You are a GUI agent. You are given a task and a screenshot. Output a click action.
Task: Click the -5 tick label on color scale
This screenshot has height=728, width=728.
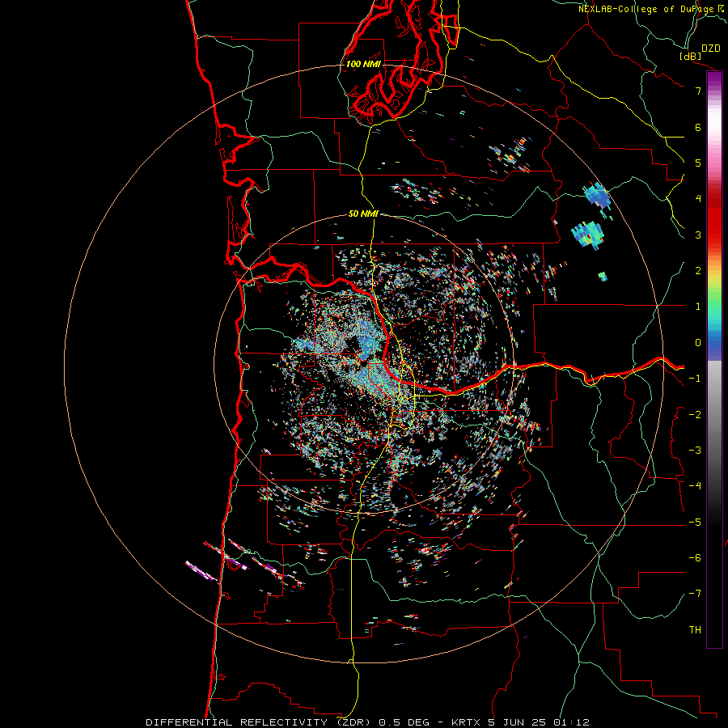695,523
